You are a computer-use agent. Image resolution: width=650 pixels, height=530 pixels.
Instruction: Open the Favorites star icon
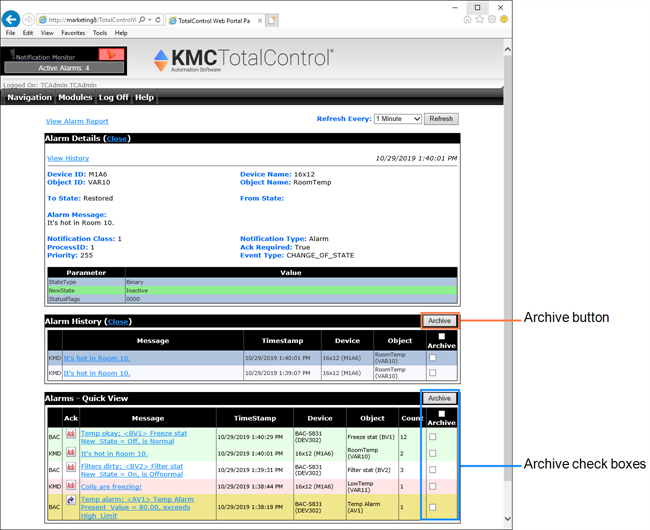tap(480, 19)
